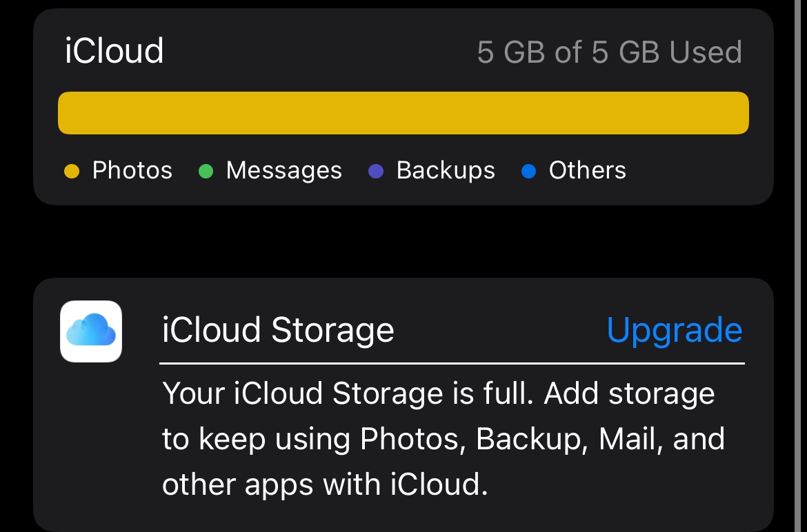Select the Others legend label
The width and height of the screenshot is (807, 532).
point(587,170)
